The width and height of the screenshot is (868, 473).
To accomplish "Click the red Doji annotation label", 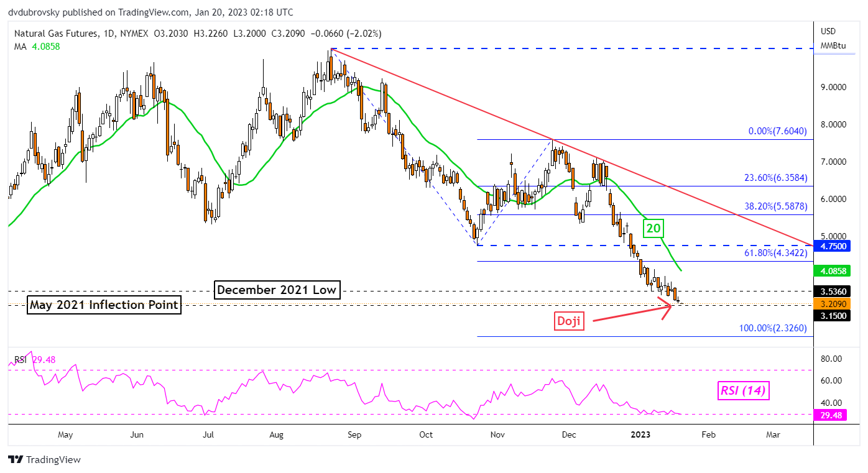I will pos(568,321).
